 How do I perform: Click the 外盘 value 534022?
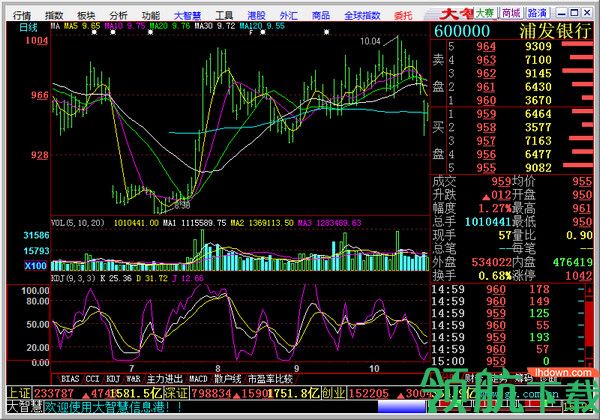pyautogui.click(x=491, y=262)
